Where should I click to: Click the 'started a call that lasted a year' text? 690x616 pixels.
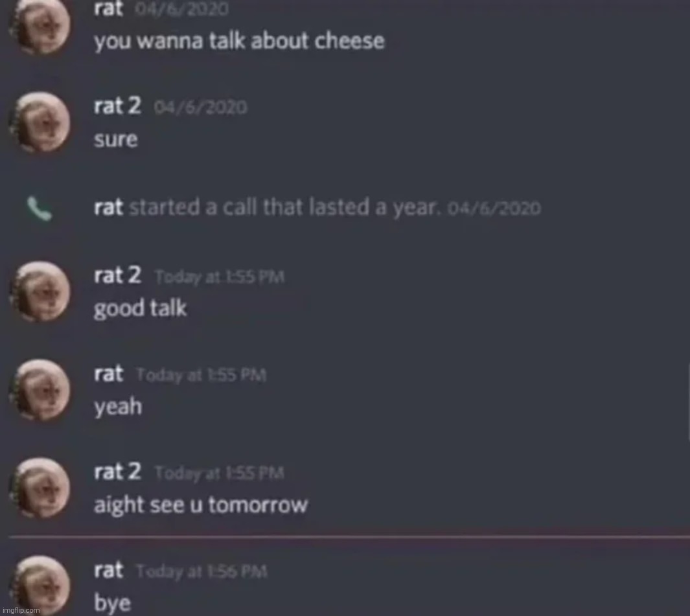pyautogui.click(x=284, y=208)
